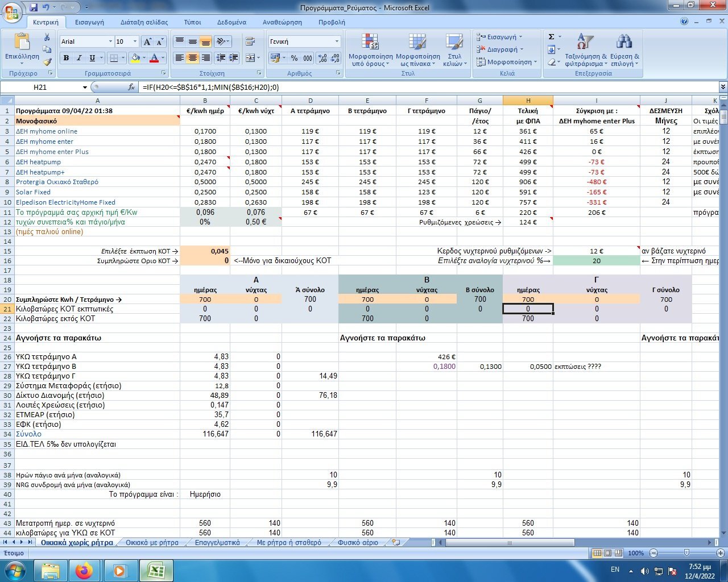728x582 pixels.
Task: Undo with quick access toolbar arrow
Action: [47, 7]
